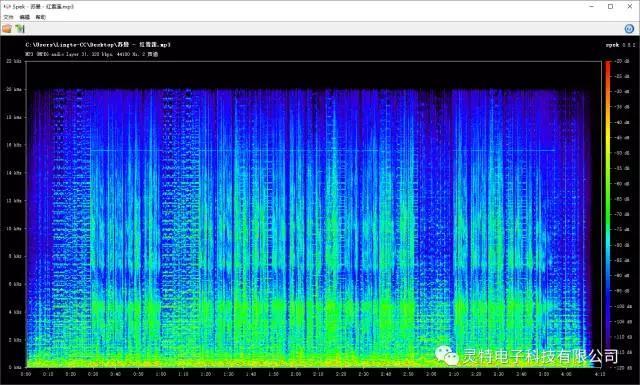The height and width of the screenshot is (385, 640).
Task: Click the file path text above the spectrogram
Action: 98,45
